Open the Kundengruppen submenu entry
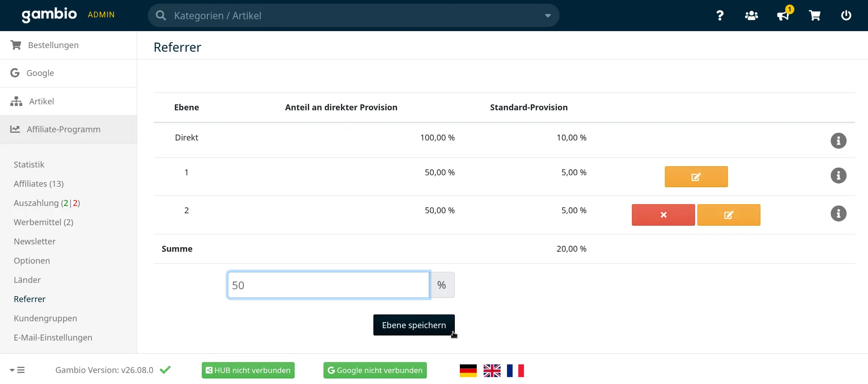 click(45, 318)
